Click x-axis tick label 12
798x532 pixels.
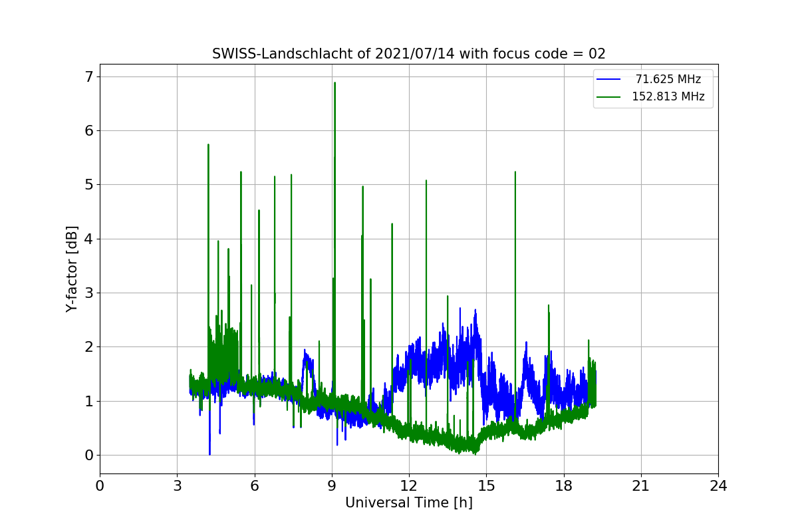coord(409,486)
